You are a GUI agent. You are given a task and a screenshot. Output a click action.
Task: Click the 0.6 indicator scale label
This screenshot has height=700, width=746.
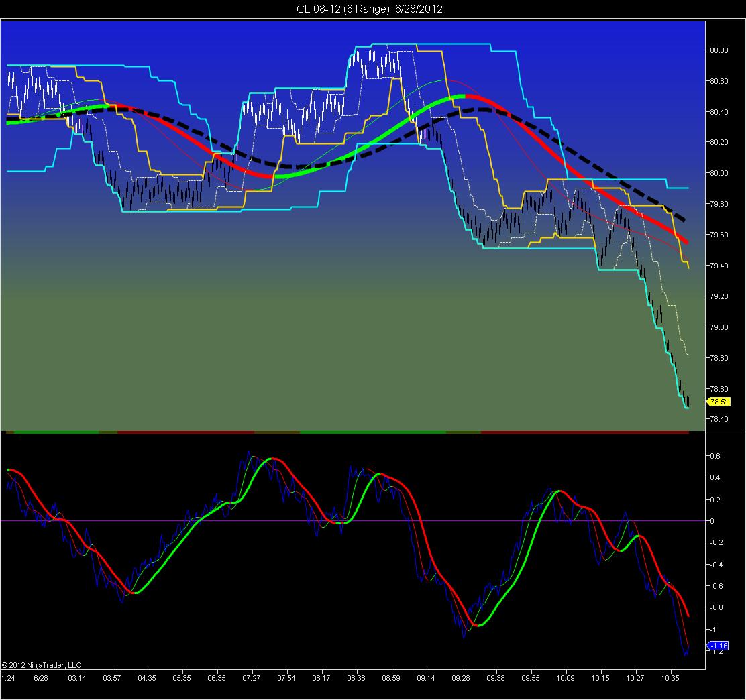click(715, 456)
